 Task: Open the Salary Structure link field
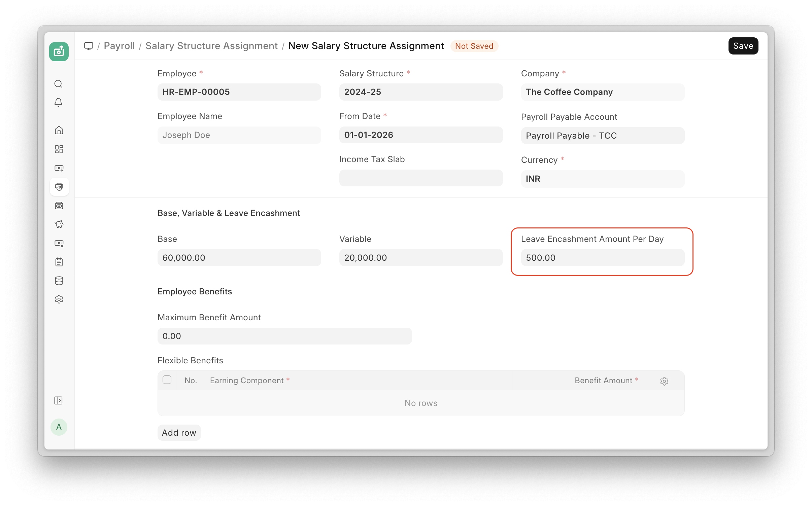coord(421,92)
